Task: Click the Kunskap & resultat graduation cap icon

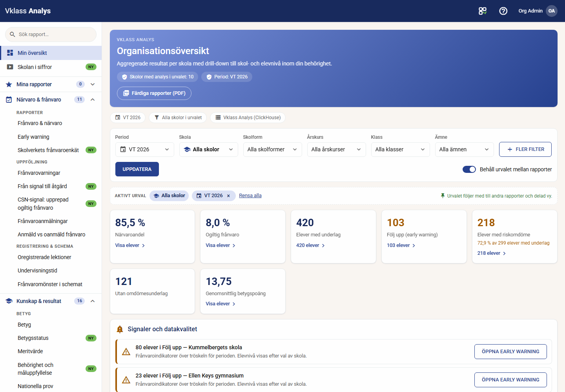Action: (x=9, y=301)
